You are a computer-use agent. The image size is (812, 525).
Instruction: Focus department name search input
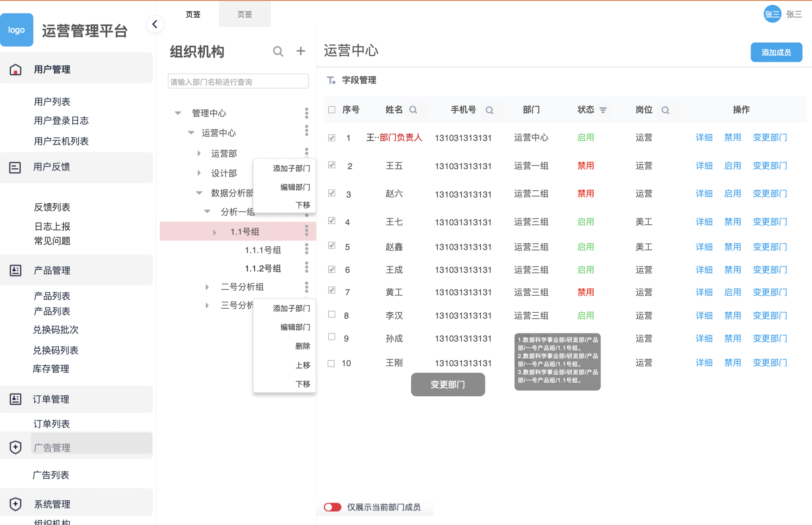(238, 81)
